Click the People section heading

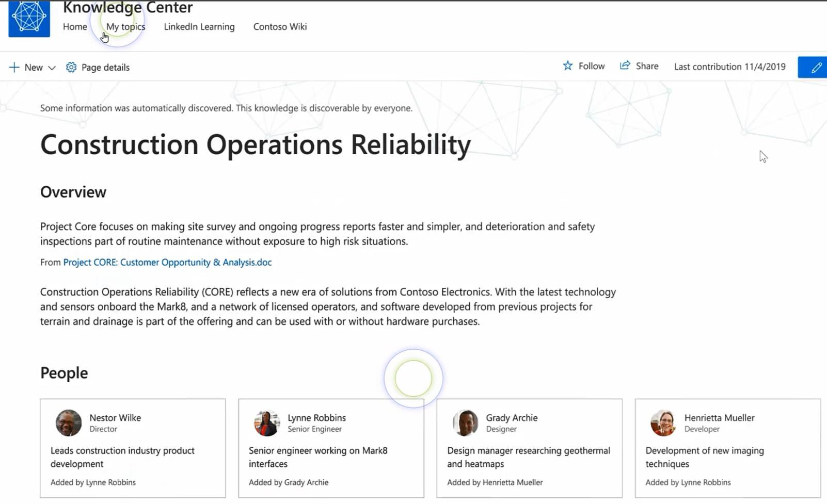tap(64, 373)
